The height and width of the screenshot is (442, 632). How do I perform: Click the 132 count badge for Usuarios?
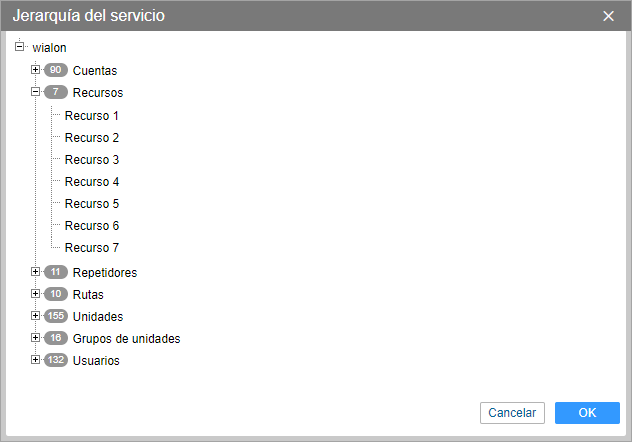coord(56,361)
